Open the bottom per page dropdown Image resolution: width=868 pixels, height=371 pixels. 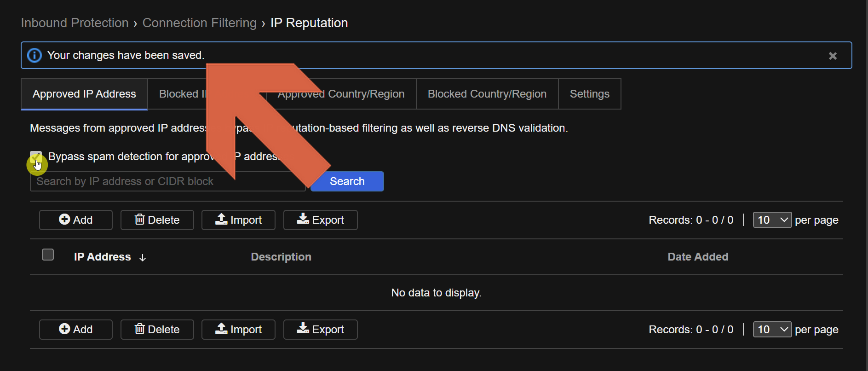pyautogui.click(x=772, y=330)
